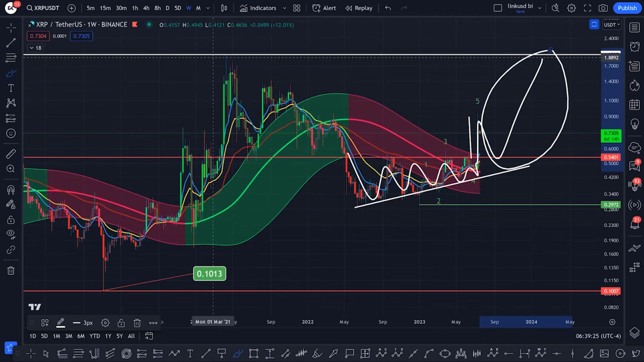
Task: Click the Publish button
Action: point(627,8)
